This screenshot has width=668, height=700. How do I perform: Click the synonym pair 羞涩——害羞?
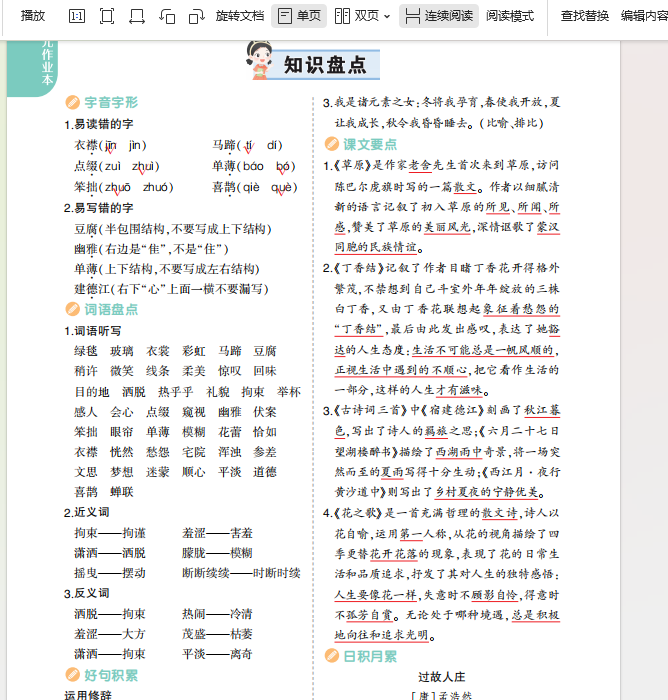point(217,533)
